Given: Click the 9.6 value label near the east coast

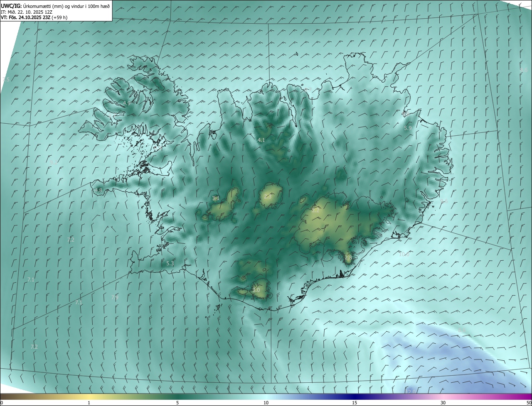Looking at the screenshot, I should point(444,201).
